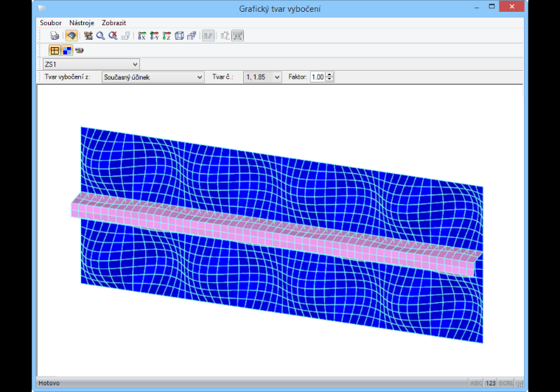Click the magnifier icon with the red X
This screenshot has height=392, width=560.
pos(113,35)
